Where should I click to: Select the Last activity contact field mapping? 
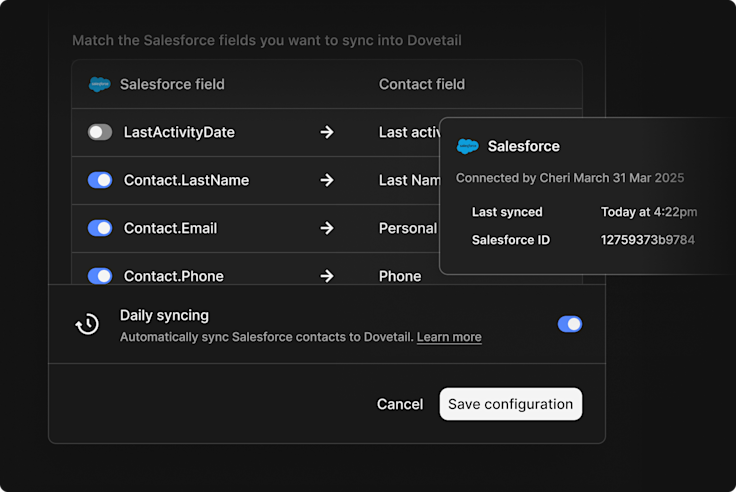(410, 132)
